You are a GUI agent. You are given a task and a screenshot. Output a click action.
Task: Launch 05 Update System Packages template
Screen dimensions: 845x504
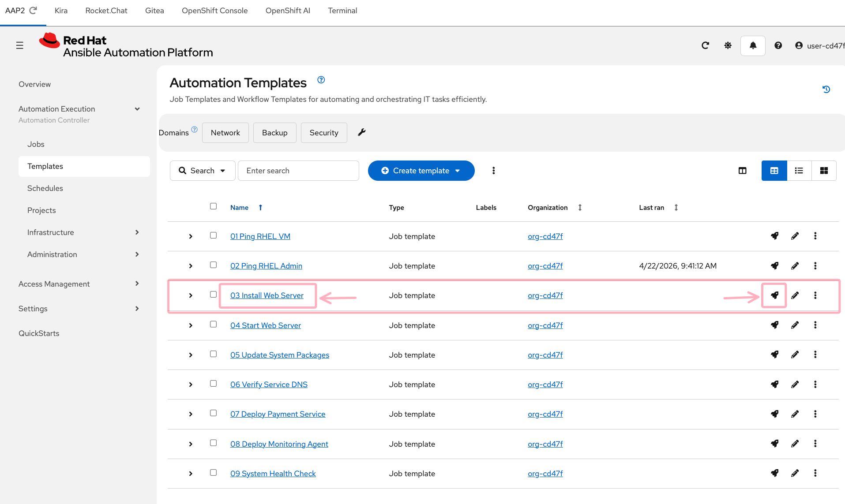click(x=774, y=355)
